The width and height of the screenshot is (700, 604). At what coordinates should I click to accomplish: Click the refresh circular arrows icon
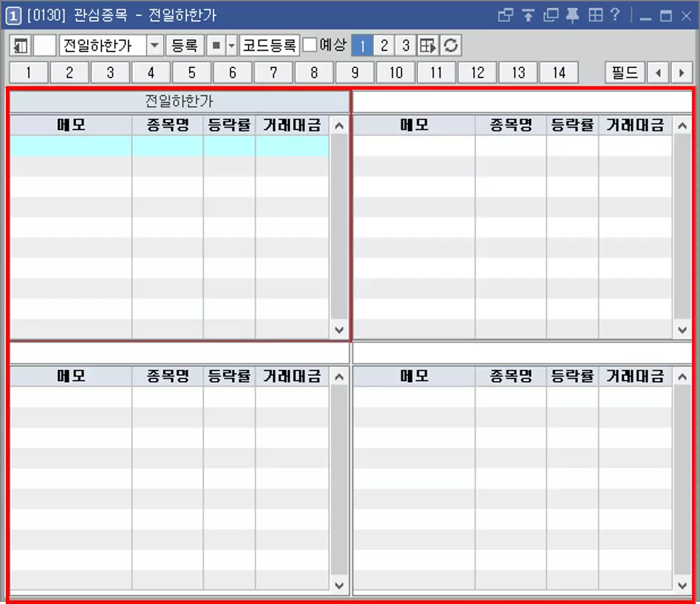tap(451, 46)
